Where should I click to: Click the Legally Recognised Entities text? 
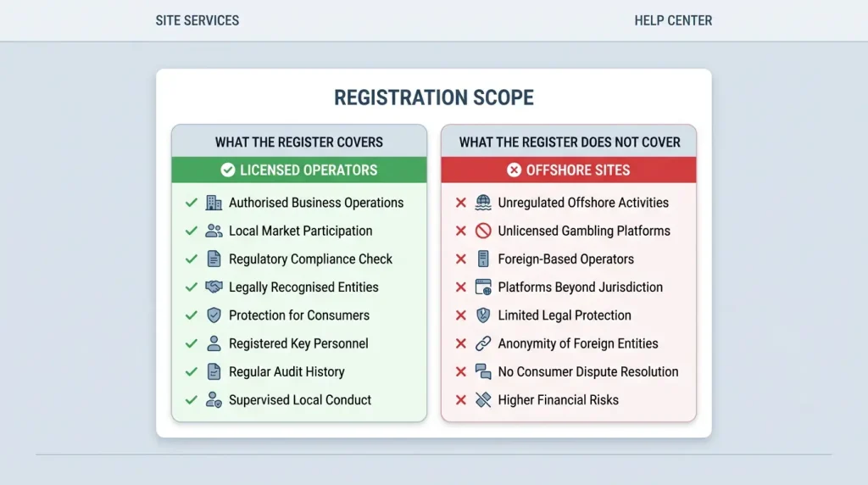click(x=303, y=287)
